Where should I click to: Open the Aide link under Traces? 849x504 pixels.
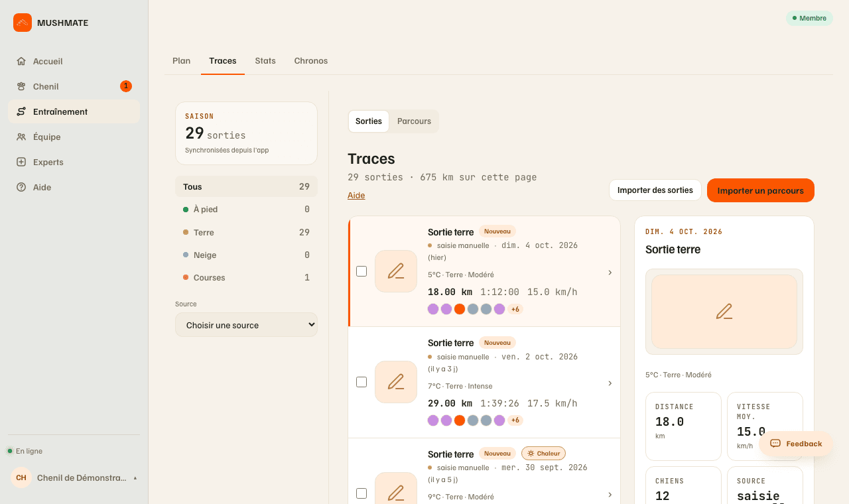356,196
